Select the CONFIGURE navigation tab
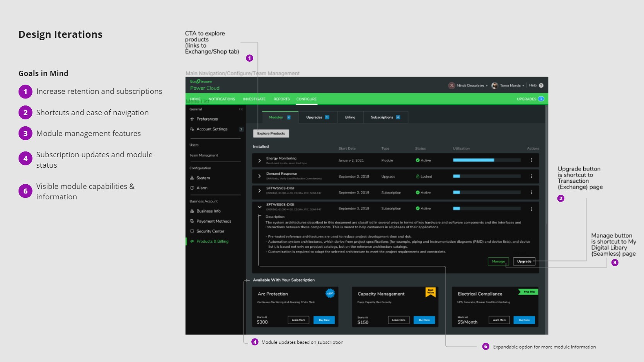 pos(307,99)
